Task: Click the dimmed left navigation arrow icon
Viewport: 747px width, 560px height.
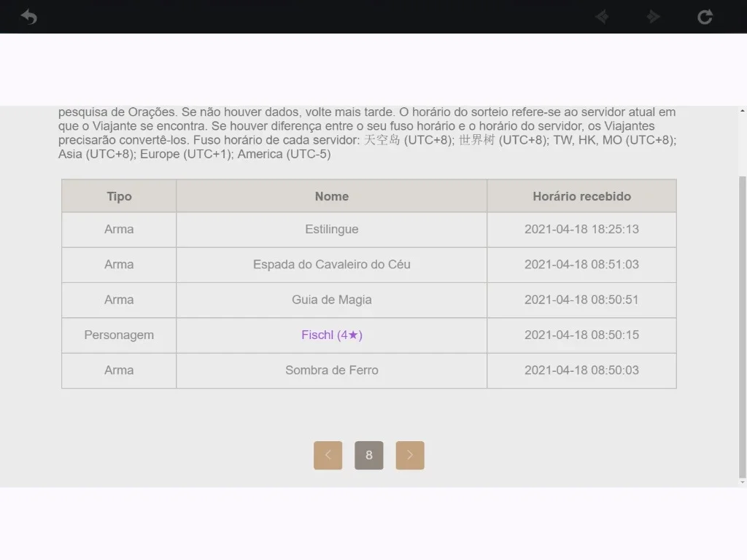Action: [x=602, y=17]
